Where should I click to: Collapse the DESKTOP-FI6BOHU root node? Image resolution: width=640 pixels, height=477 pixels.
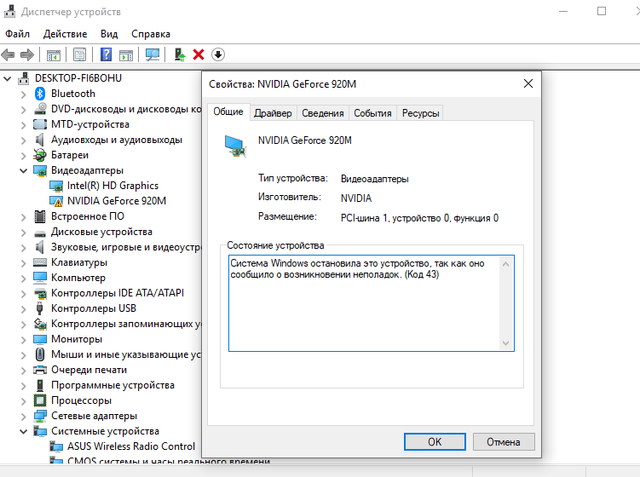coord(7,78)
